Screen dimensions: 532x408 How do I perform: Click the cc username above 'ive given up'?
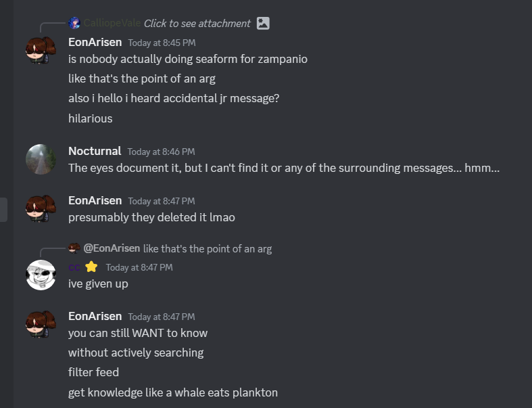[x=74, y=267]
